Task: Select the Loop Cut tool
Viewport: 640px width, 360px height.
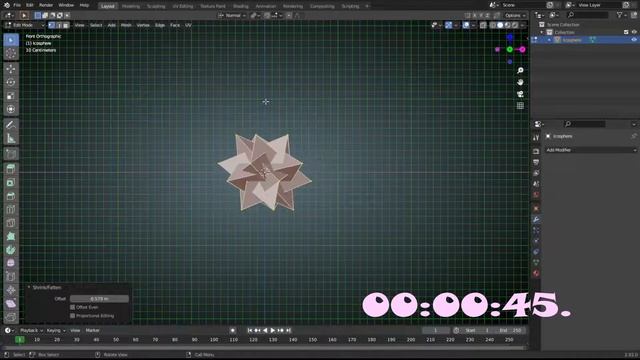Action: pos(11,209)
